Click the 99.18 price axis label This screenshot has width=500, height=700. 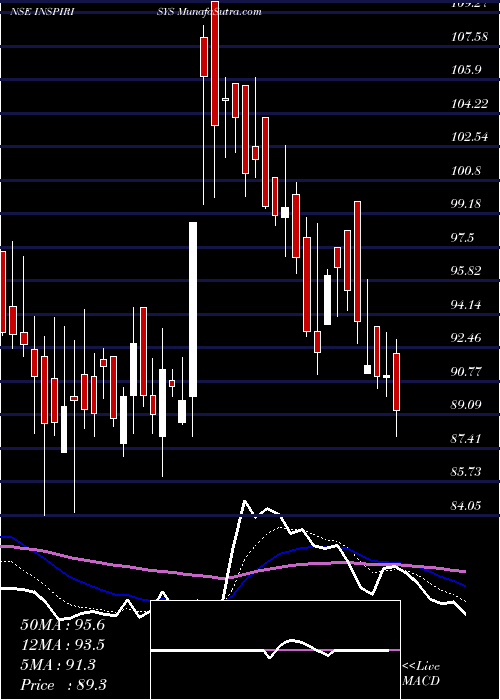[467, 204]
